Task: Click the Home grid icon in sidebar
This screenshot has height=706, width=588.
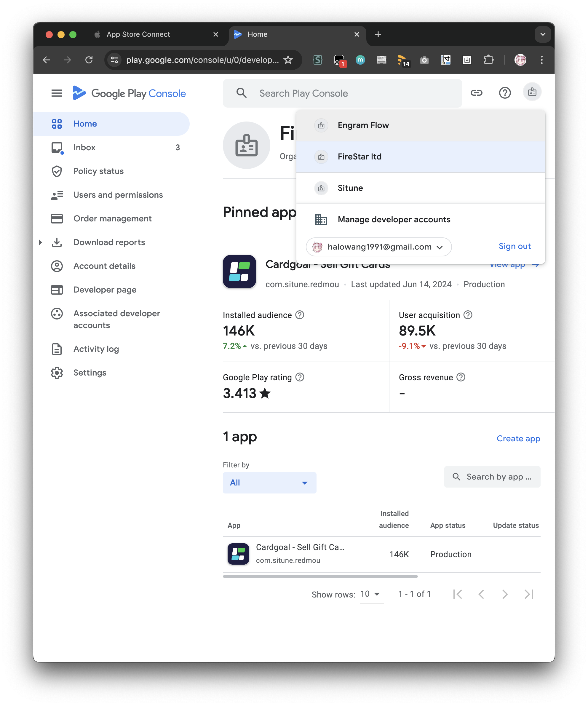Action: click(x=57, y=124)
